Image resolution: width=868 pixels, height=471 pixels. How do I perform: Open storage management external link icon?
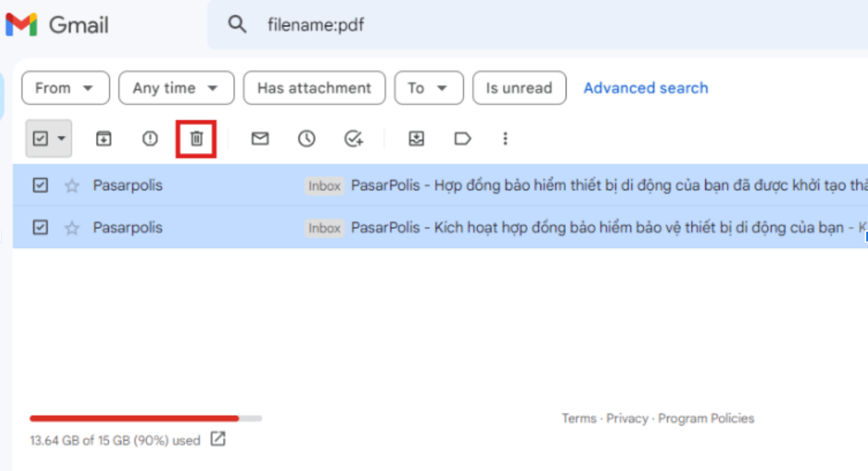[x=218, y=439]
